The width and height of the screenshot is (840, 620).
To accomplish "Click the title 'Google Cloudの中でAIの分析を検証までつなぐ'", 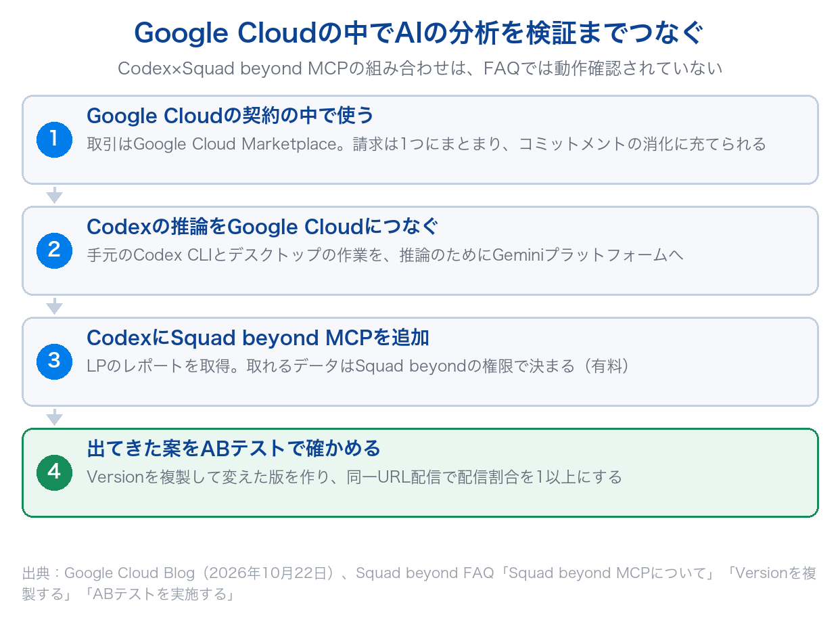I will (x=419, y=33).
